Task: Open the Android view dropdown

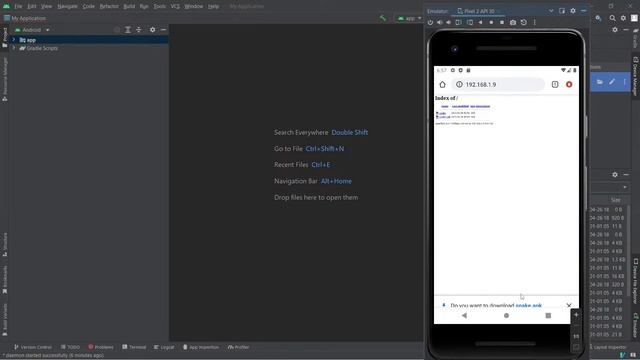Action: 32,30
